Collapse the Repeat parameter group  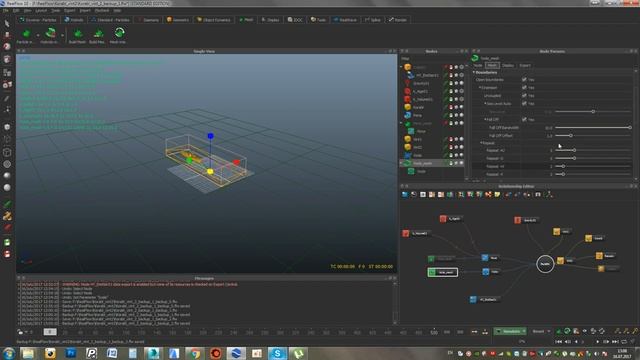coord(481,143)
